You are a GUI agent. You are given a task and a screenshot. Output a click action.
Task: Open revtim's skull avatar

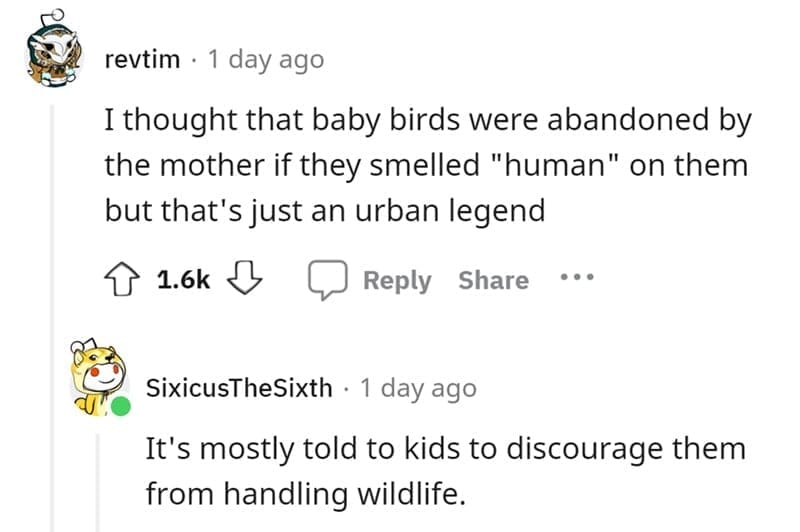[x=51, y=60]
